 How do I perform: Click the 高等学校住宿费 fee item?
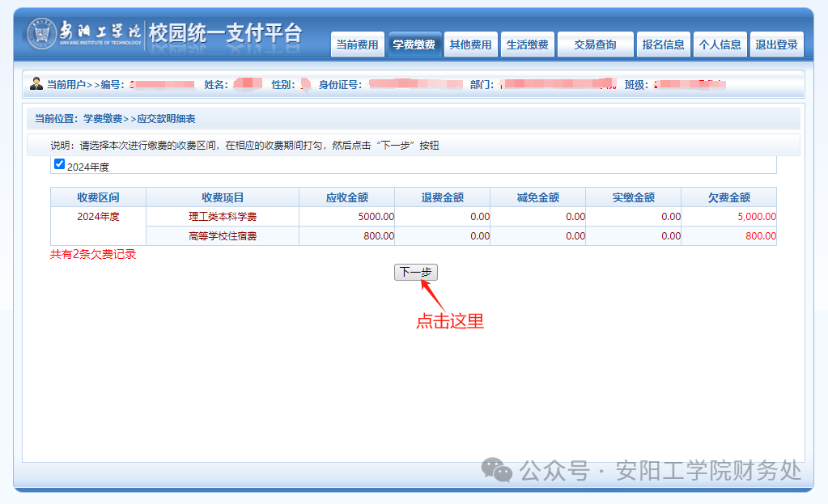tap(223, 236)
